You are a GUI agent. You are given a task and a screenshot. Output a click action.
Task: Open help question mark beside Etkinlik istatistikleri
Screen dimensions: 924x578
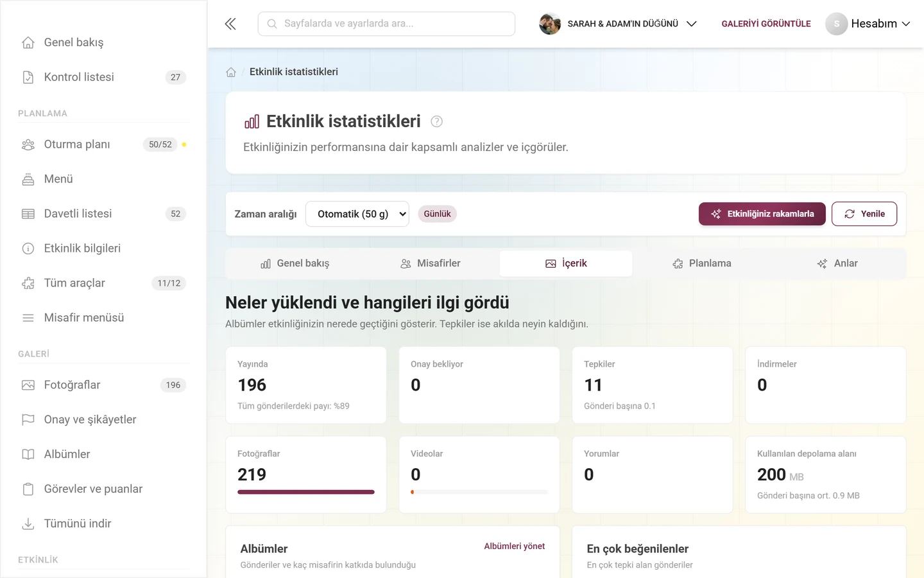coord(436,121)
